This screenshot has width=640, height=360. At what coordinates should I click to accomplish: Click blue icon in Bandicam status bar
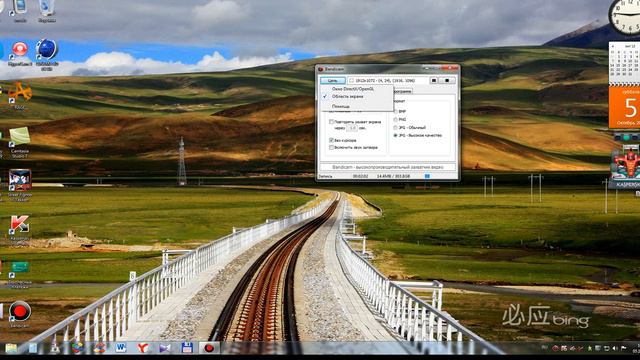pos(427,176)
